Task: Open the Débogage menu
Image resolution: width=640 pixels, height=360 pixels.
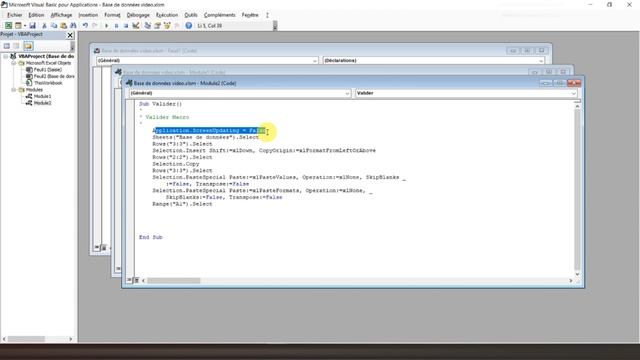Action: [138, 15]
